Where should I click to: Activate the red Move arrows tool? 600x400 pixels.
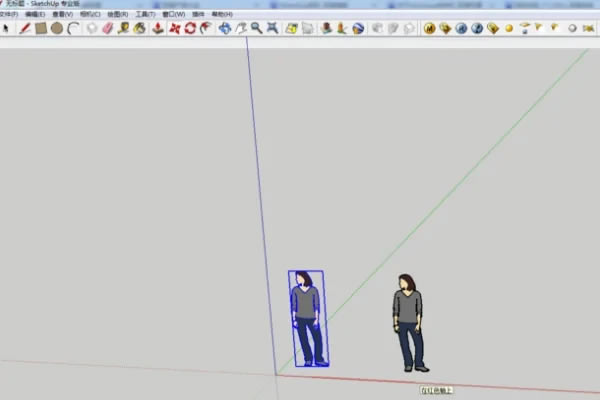click(x=174, y=28)
